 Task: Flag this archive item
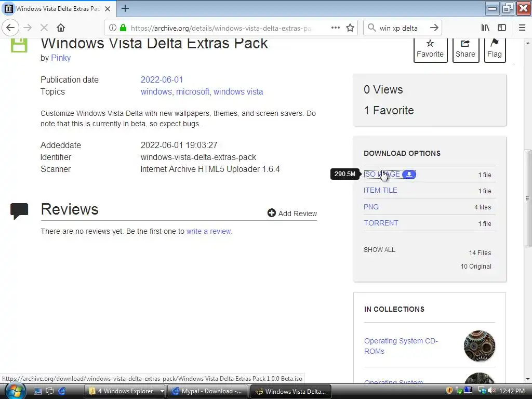(495, 50)
